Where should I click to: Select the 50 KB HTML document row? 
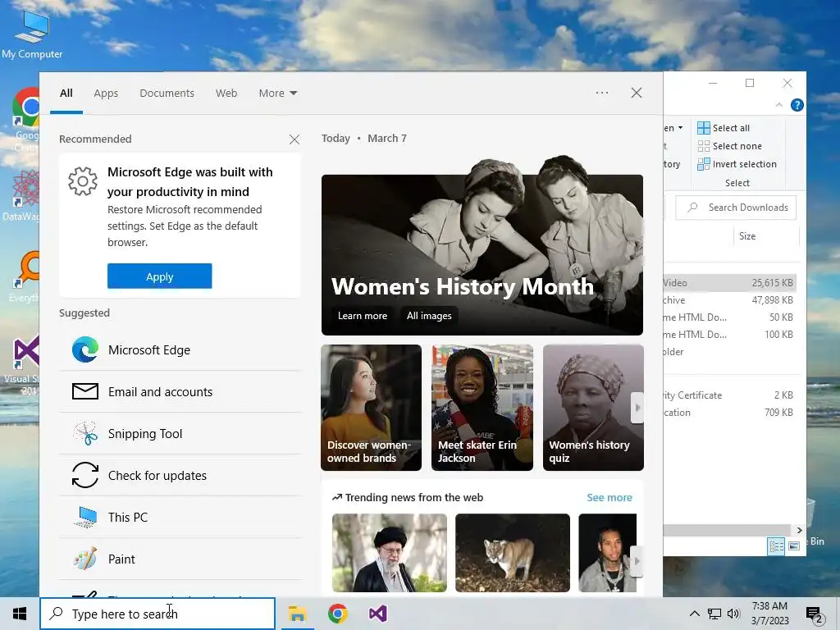pyautogui.click(x=729, y=317)
